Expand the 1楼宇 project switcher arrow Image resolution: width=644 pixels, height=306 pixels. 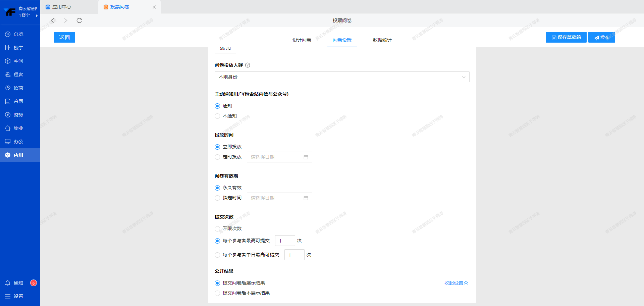click(x=37, y=15)
